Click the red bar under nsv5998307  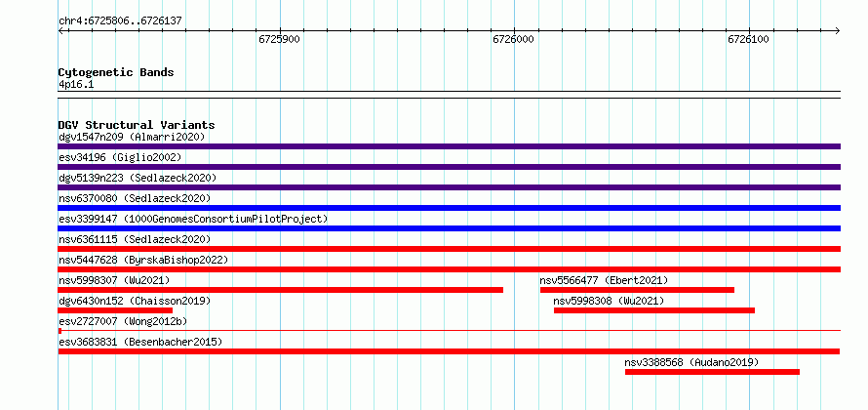click(280, 290)
